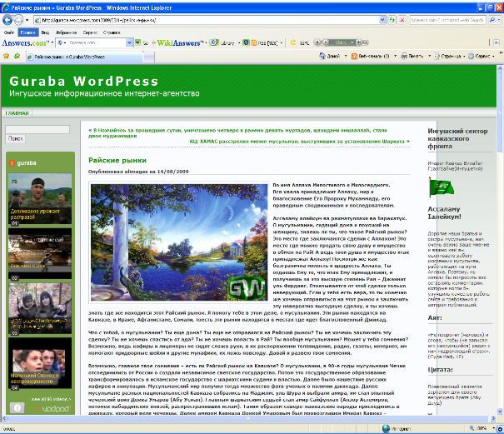Click the status bar Internet zone globe icon

point(386,428)
